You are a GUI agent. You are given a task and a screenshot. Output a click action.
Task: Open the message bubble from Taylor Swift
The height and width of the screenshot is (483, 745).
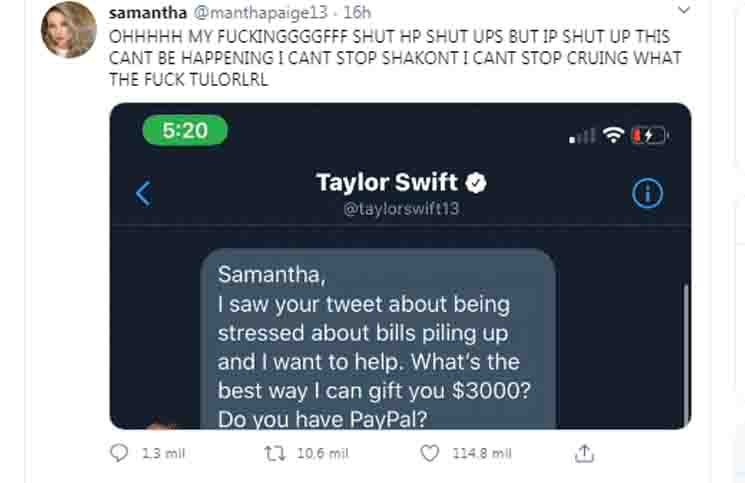click(378, 339)
